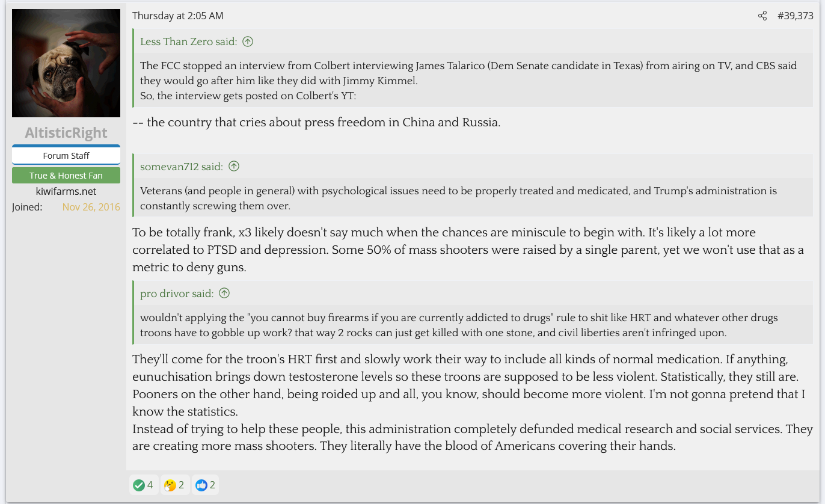The image size is (825, 504).
Task: Click the Nov 26, 2016 join date
Action: [91, 207]
